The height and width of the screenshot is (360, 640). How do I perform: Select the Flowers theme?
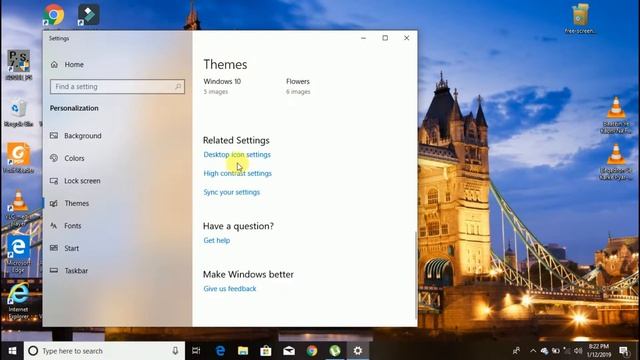point(298,86)
